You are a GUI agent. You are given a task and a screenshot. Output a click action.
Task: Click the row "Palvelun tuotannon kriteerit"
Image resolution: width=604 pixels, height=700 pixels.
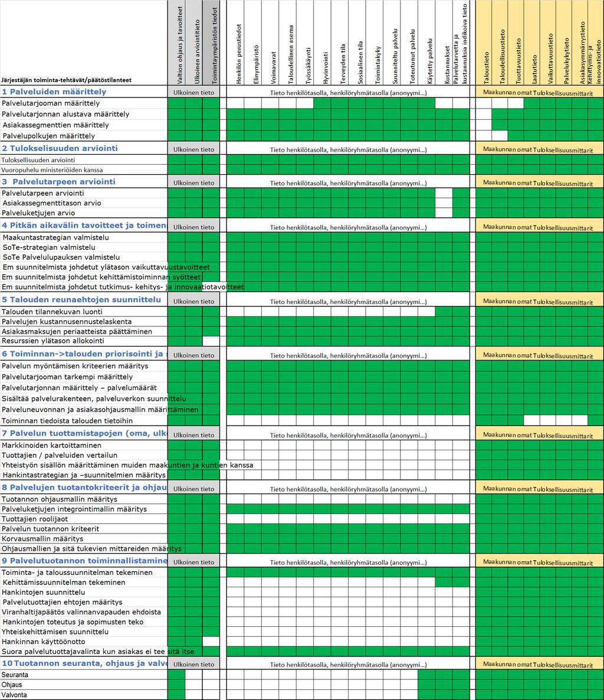point(50,529)
